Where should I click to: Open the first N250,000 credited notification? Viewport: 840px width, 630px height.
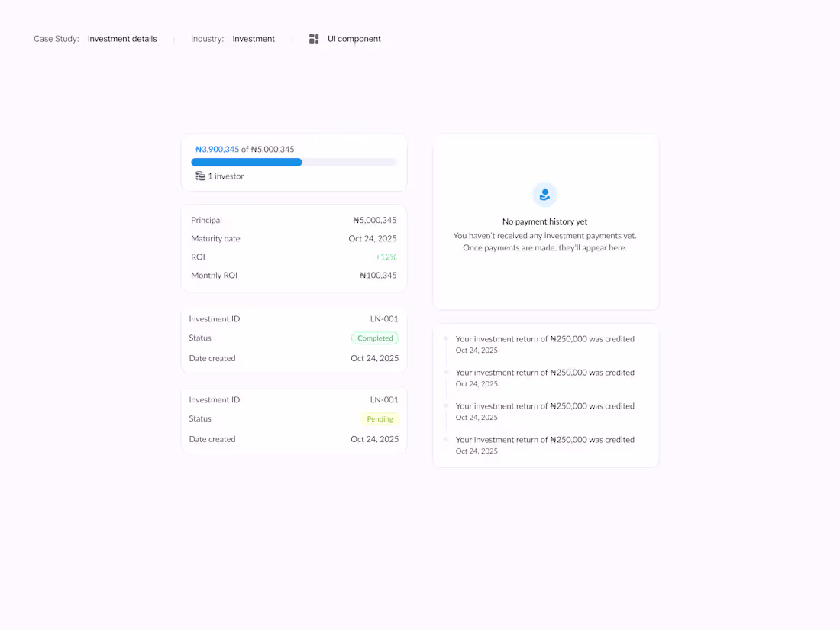point(544,339)
